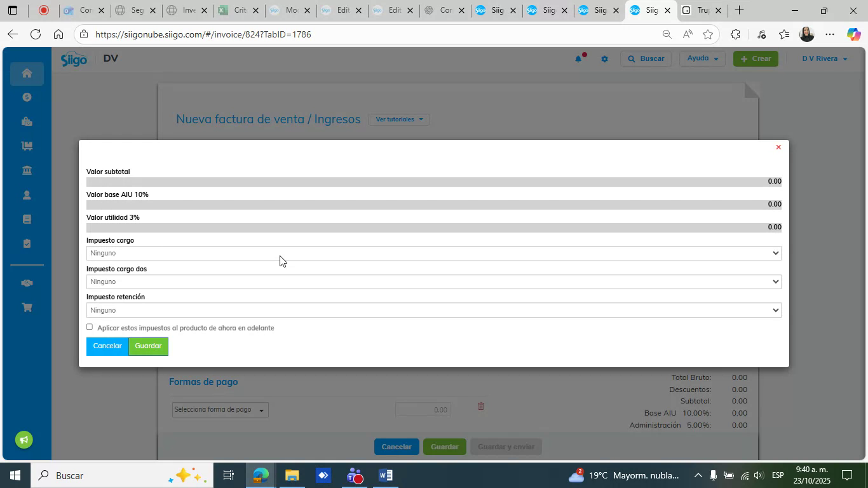Open Word from taskbar
The width and height of the screenshot is (868, 488).
(385, 475)
